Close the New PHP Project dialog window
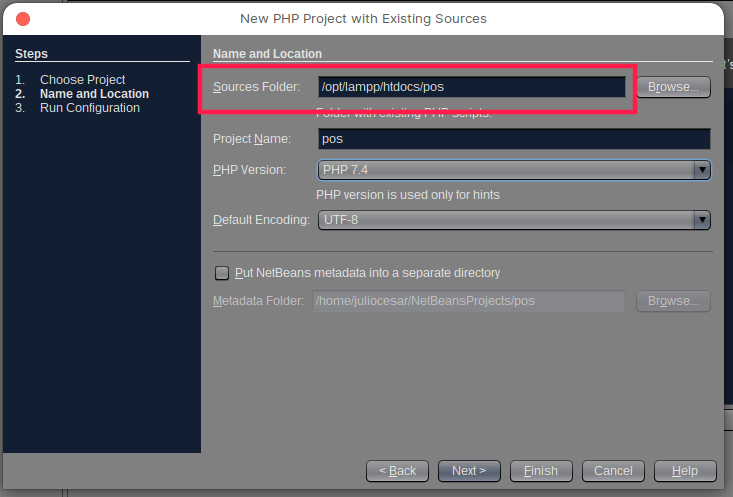 click(x=22, y=18)
